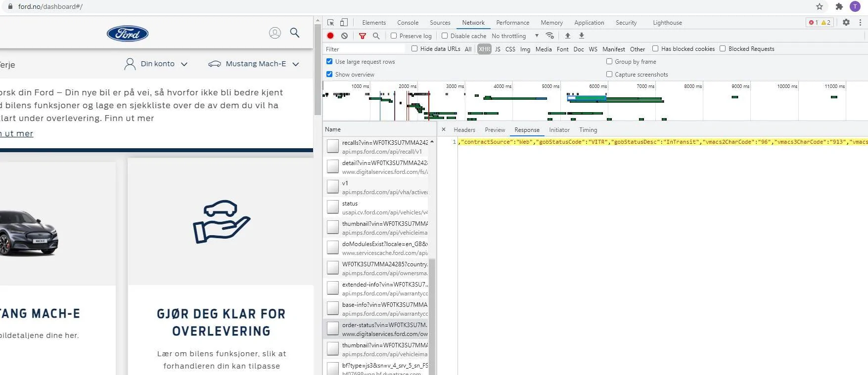Screen dimensions: 868x375
Task: Toggle Preserve log checkbox
Action: 394,36
